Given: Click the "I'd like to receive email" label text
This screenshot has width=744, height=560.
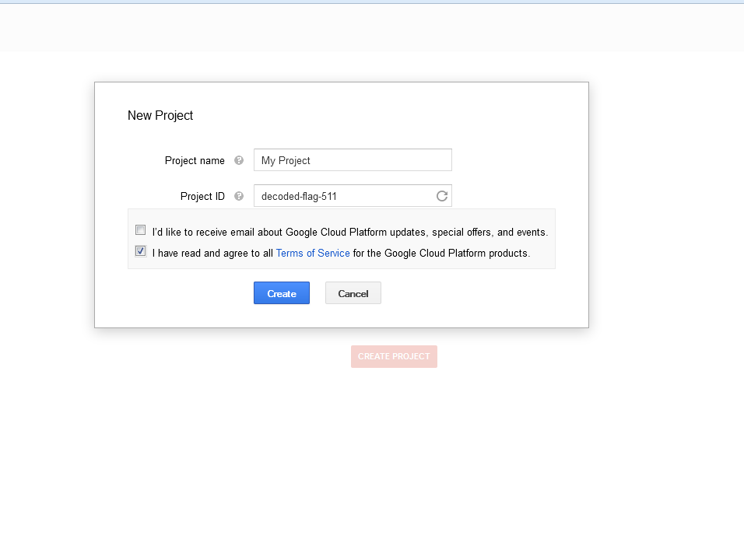Looking at the screenshot, I should pos(350,233).
